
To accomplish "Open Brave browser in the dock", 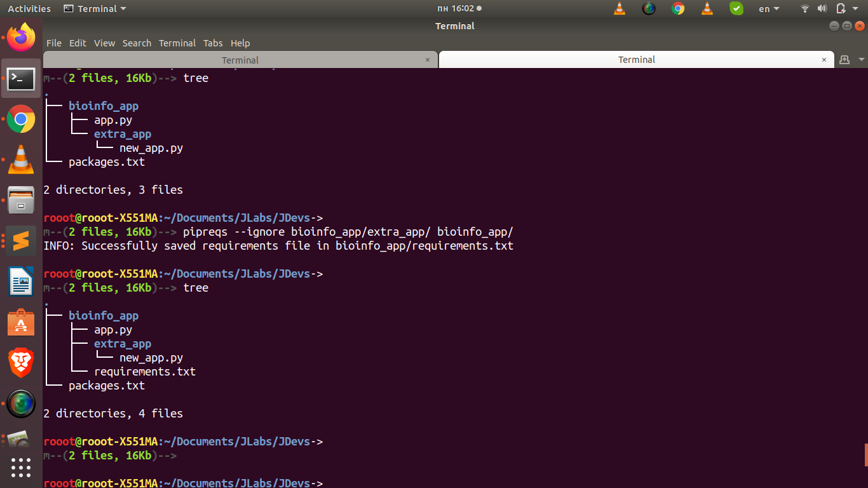I will (x=21, y=363).
